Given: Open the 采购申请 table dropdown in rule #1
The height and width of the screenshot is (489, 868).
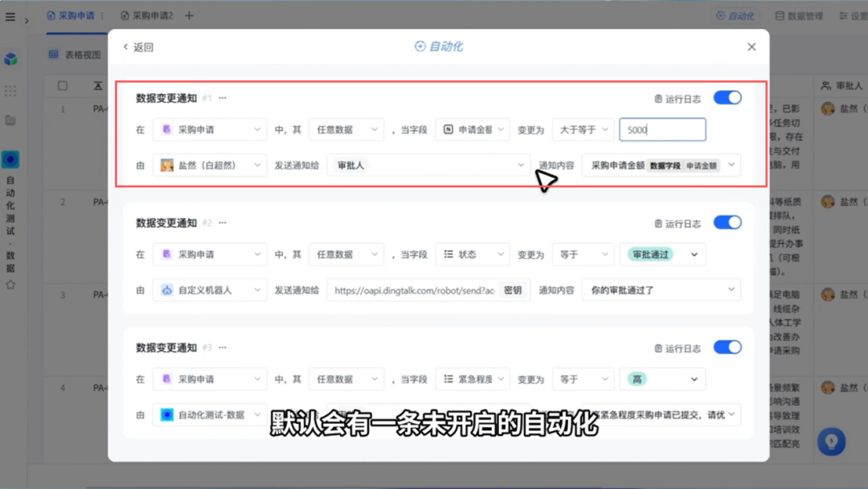Looking at the screenshot, I should (x=210, y=129).
